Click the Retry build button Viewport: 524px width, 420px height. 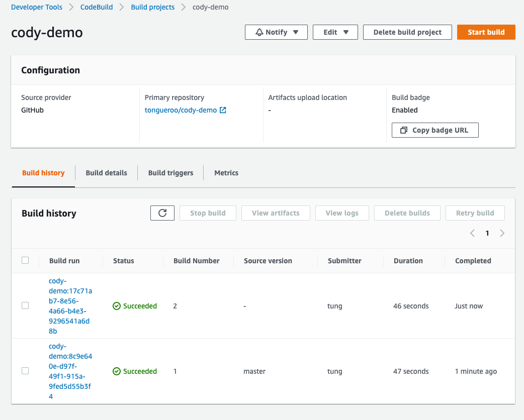pos(475,213)
